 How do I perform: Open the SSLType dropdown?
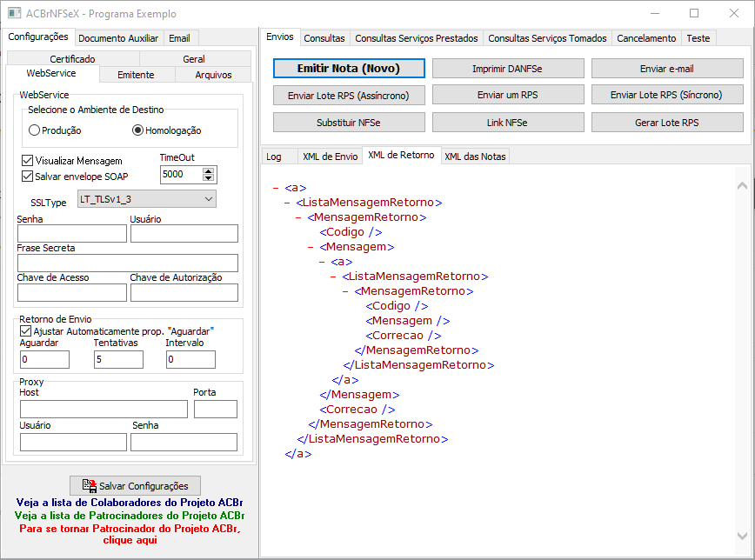pyautogui.click(x=147, y=199)
